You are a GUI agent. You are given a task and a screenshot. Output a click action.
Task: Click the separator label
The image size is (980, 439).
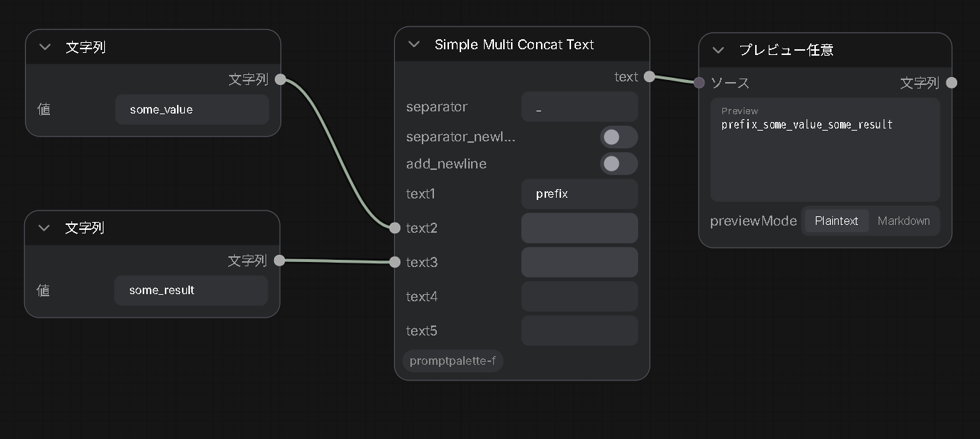[x=437, y=107]
